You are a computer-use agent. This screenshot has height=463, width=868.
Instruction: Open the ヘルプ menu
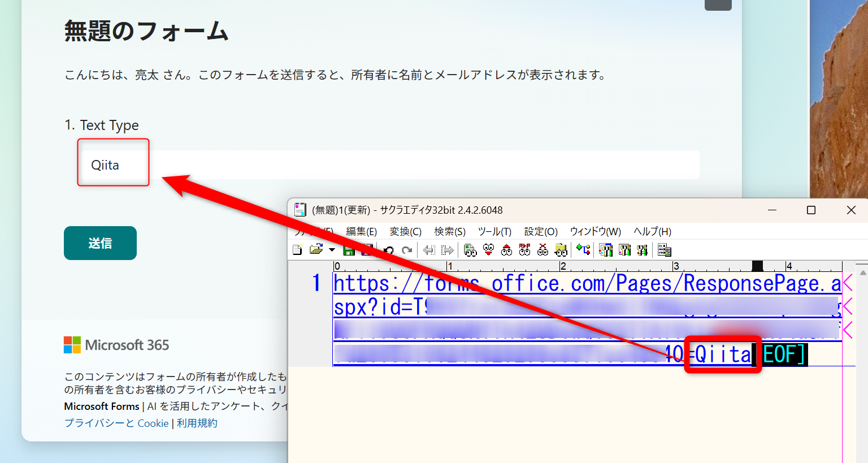point(653,231)
